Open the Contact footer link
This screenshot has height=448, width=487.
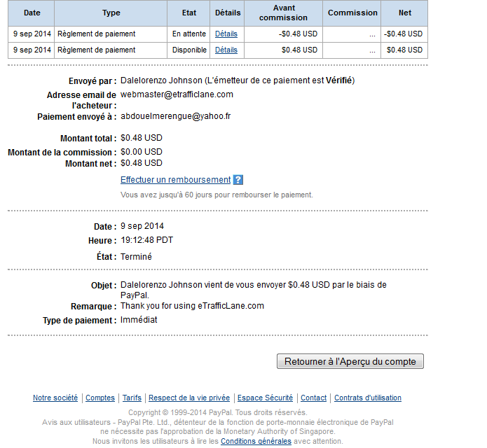[314, 398]
